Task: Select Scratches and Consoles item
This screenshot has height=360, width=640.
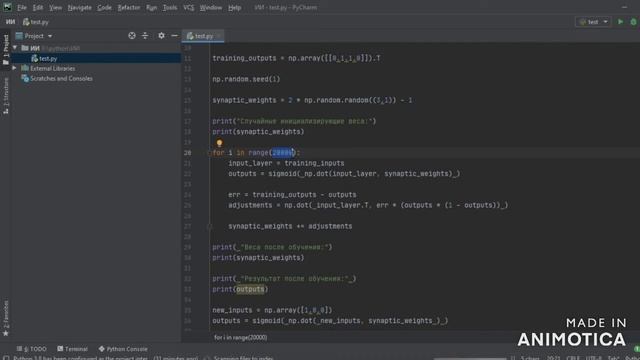Action: 61,78
